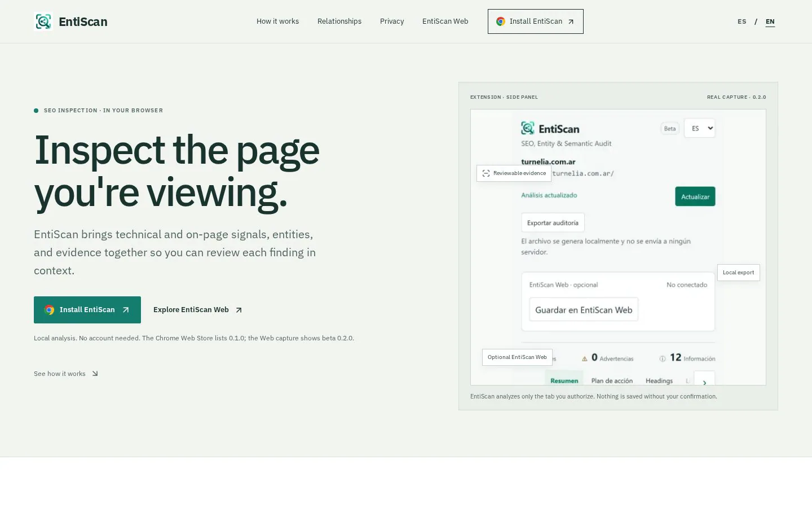Open the Headings tab in the capture
The image size is (812, 508).
click(659, 380)
